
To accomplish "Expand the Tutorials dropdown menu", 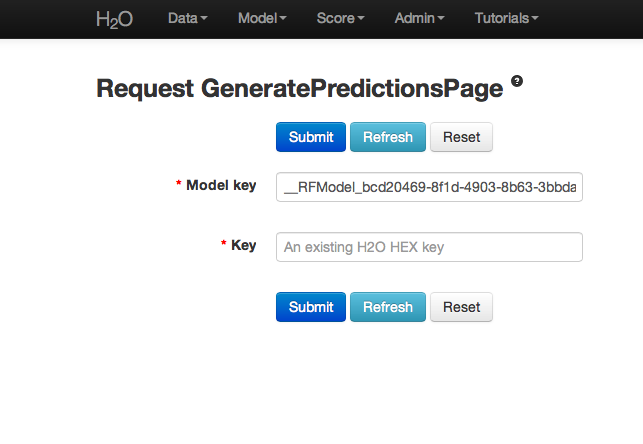I will [x=506, y=18].
